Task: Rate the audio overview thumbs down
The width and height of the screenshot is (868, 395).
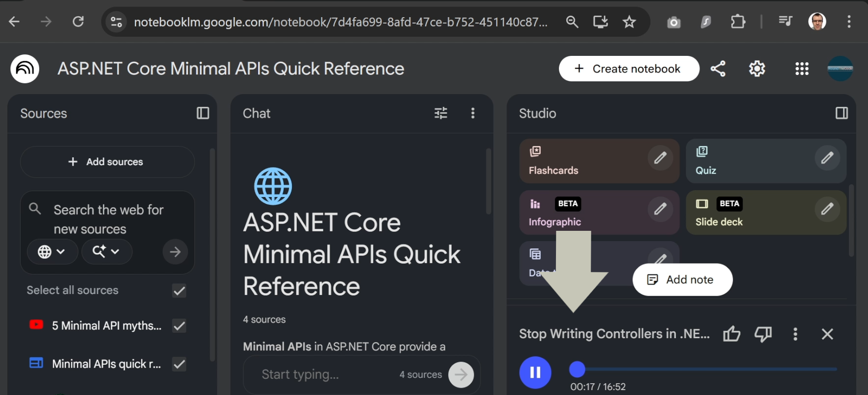Action: (763, 334)
